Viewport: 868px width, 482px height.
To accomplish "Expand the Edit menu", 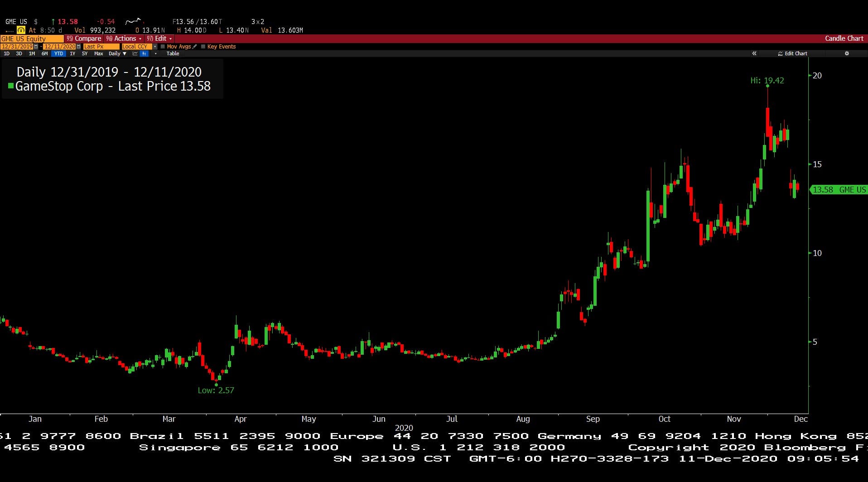I will point(159,39).
